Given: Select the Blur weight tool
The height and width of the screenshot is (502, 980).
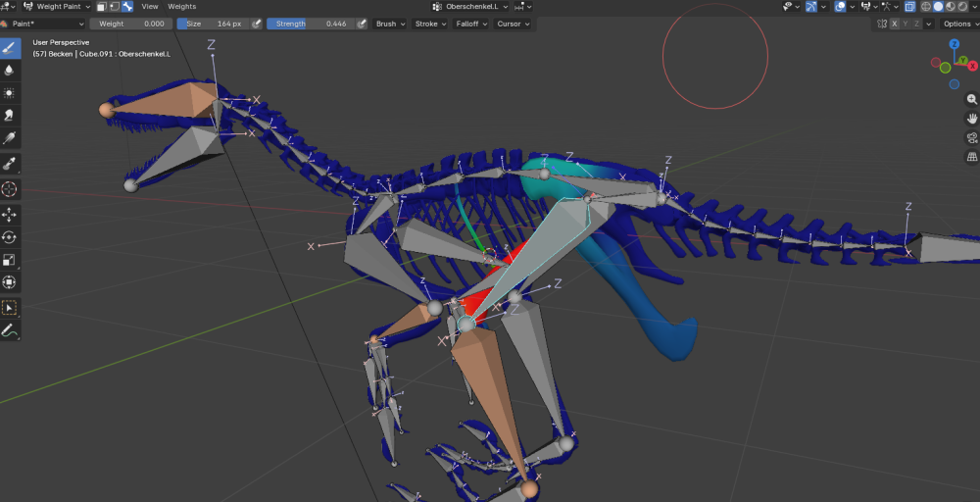Looking at the screenshot, I should point(10,71).
